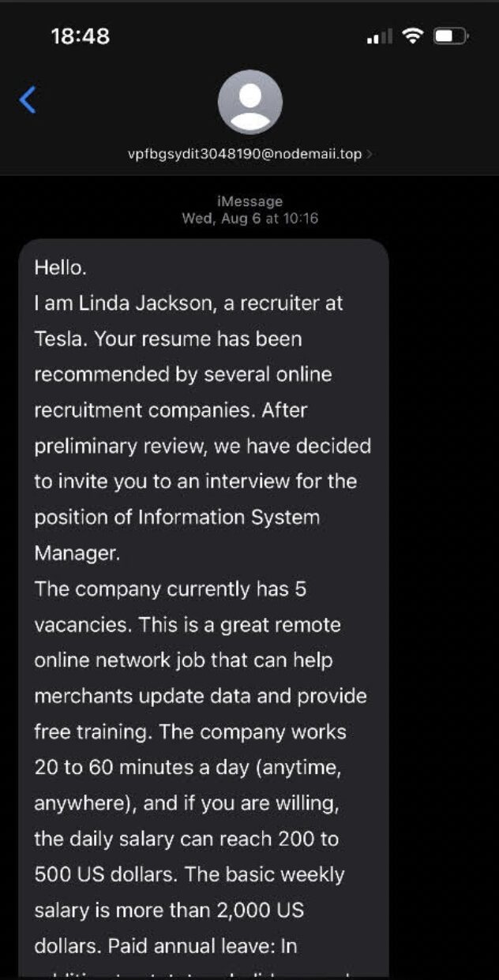Tap the cellular signal bars icon
Image resolution: width=499 pixels, height=980 pixels.
(379, 37)
